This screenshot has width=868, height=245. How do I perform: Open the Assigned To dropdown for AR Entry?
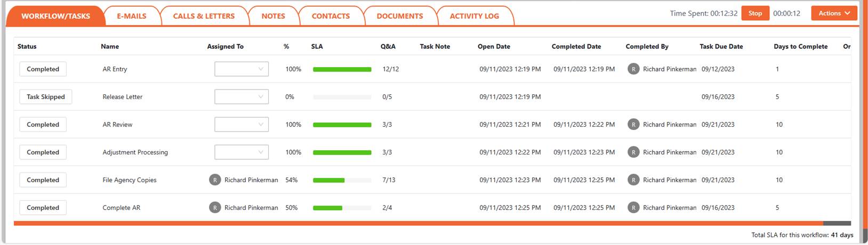pyautogui.click(x=242, y=69)
